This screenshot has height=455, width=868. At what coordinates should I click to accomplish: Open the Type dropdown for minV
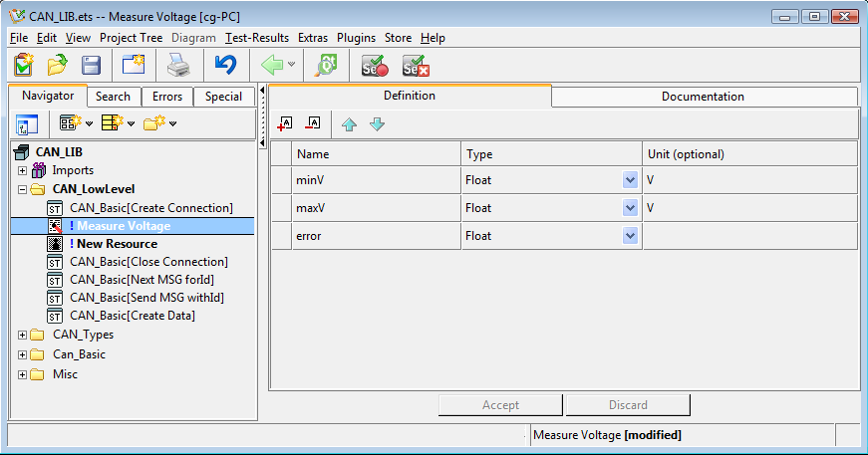pyautogui.click(x=630, y=180)
